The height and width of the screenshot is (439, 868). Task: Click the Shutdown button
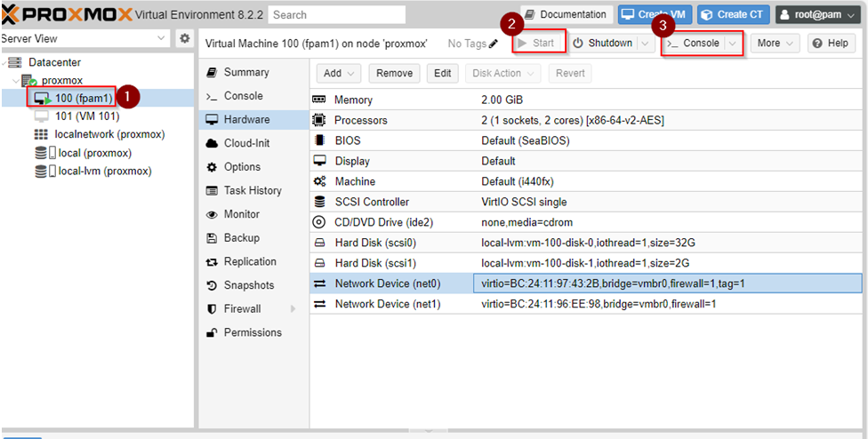coord(604,44)
